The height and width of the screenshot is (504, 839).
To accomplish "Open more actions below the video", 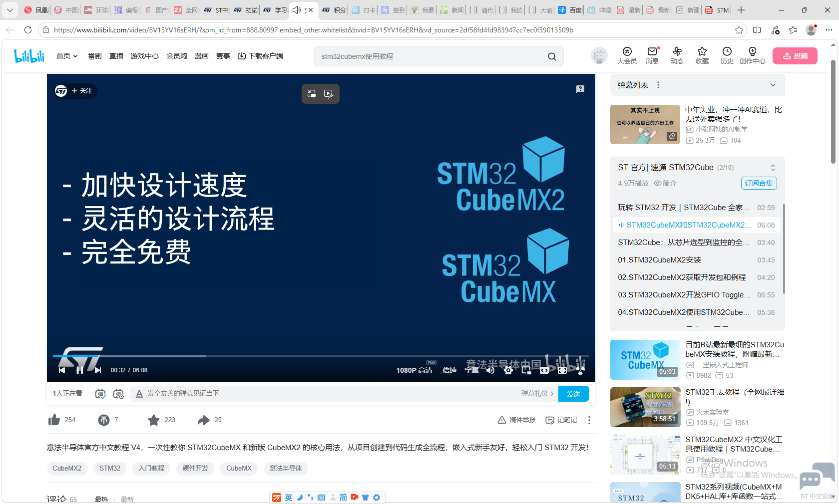I will click(x=589, y=420).
